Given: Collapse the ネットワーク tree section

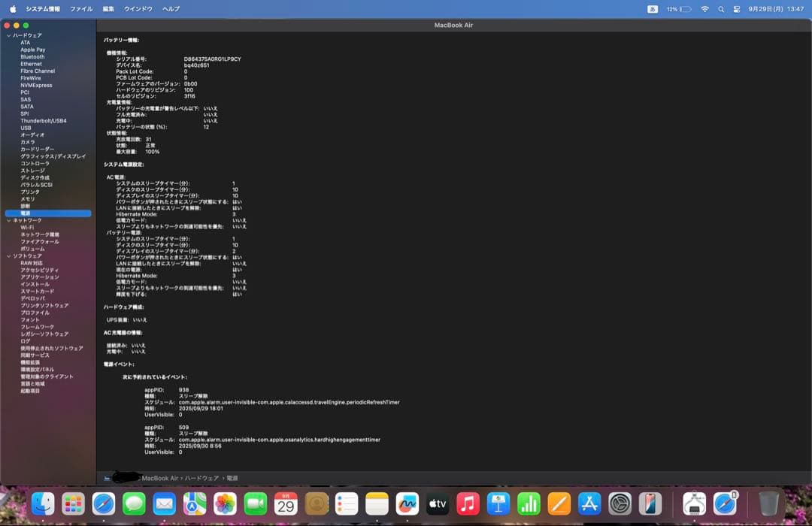Looking at the screenshot, I should click(9, 220).
